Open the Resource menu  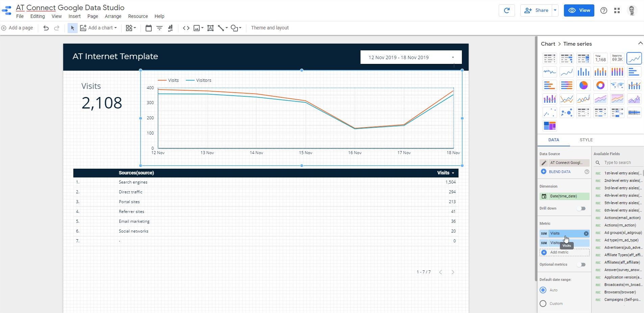(138, 16)
